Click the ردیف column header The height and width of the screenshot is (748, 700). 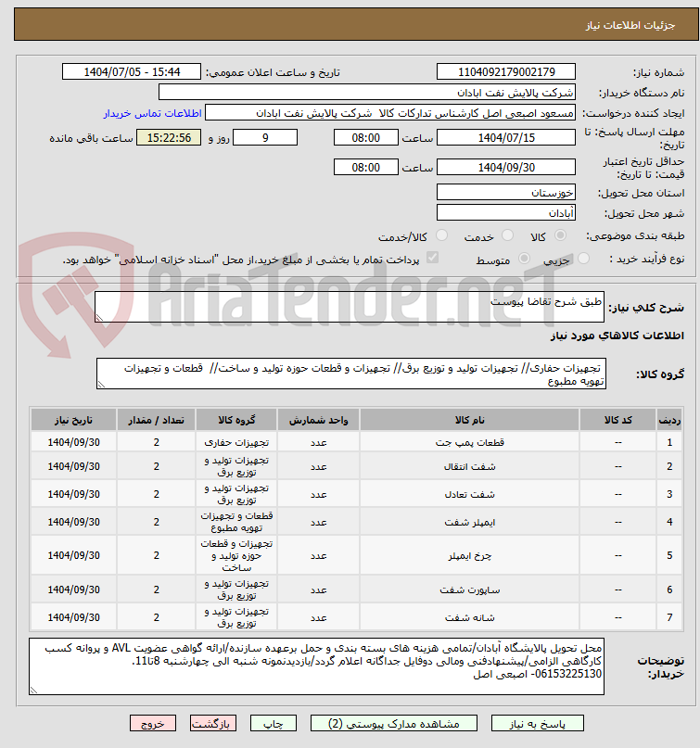669,420
